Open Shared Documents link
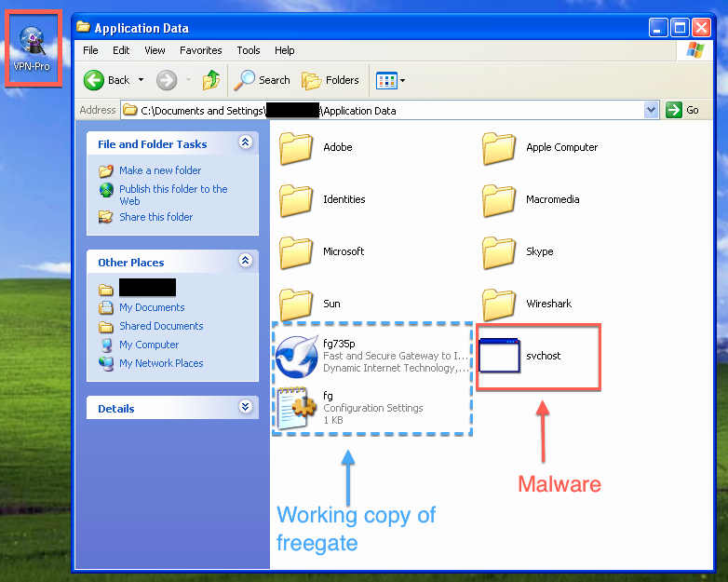 pos(161,326)
